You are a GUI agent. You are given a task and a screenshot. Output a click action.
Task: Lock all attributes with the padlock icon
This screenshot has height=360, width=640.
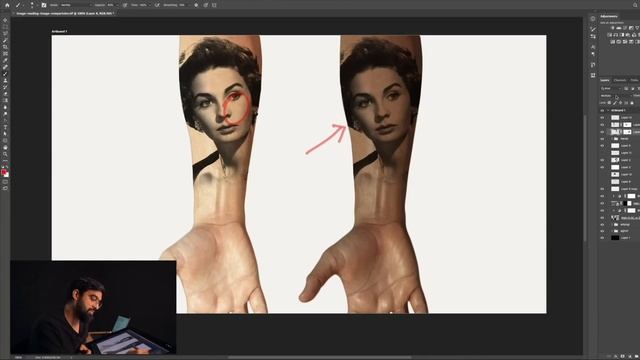632,103
